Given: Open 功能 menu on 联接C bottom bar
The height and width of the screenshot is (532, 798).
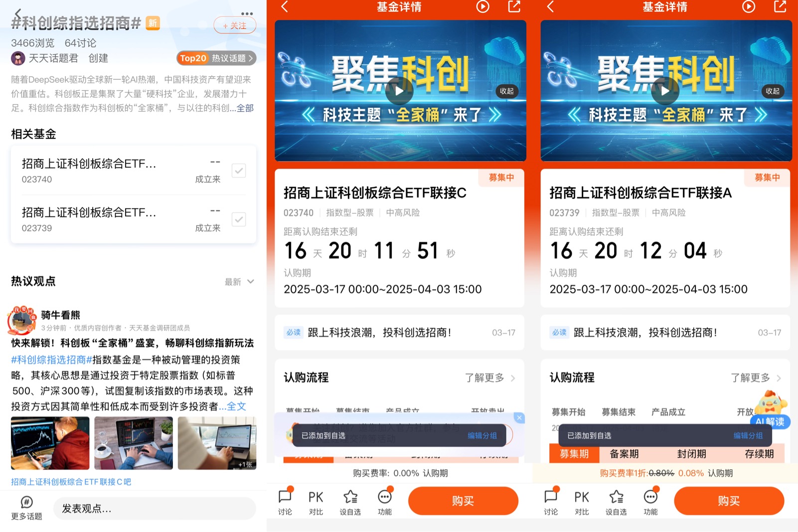Looking at the screenshot, I should click(385, 502).
